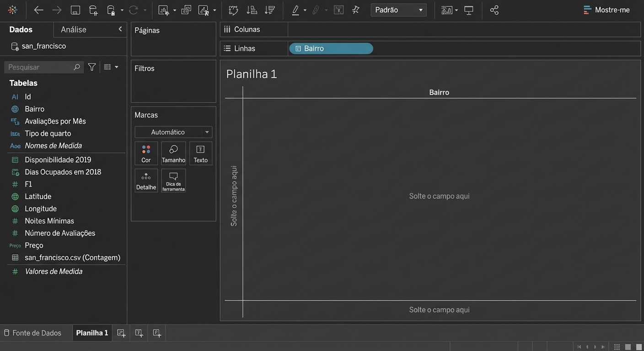
Task: Toggle pause automatic updates icon
Action: tap(111, 10)
